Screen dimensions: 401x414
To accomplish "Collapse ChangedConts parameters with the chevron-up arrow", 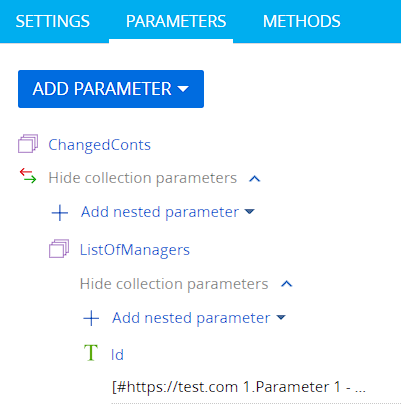I will point(255,179).
